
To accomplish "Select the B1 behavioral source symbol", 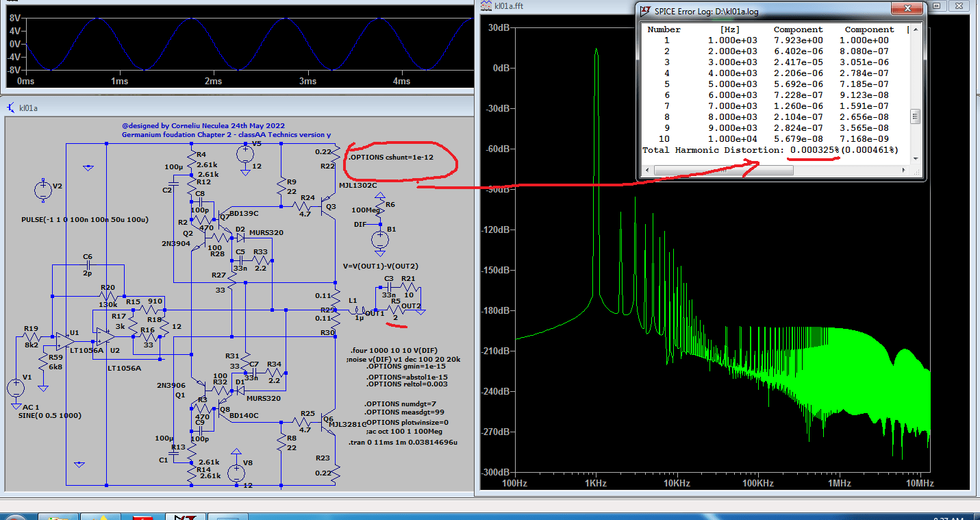I will [379, 240].
